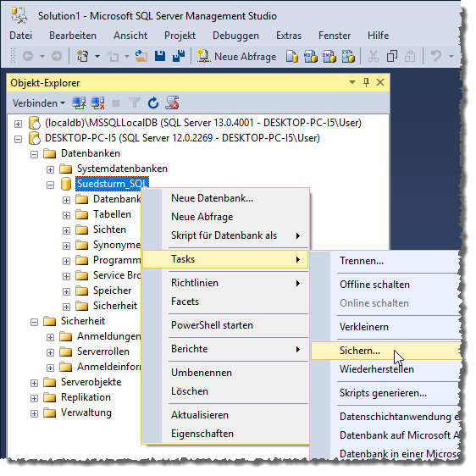Click the Save (diskette) toolbar icon
476x476 pixels.
pos(160,56)
